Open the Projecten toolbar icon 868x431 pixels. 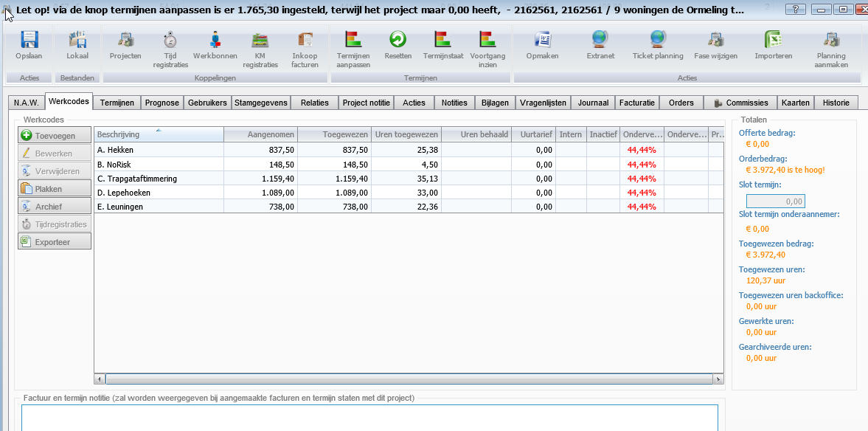[125, 41]
